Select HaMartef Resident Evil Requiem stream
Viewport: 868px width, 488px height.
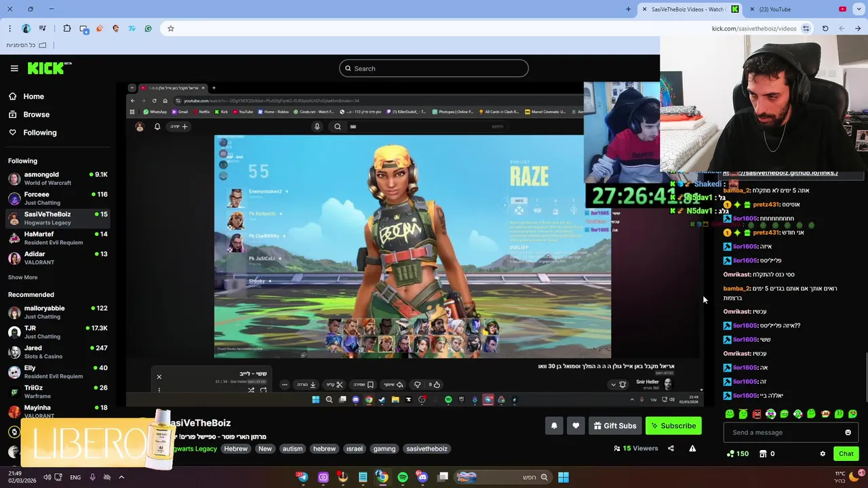[58, 238]
